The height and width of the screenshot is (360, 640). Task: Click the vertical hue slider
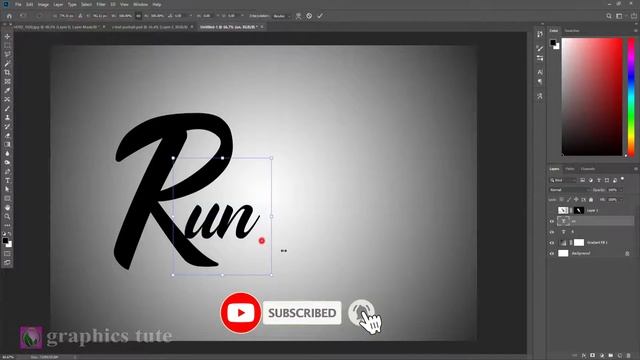click(631, 97)
